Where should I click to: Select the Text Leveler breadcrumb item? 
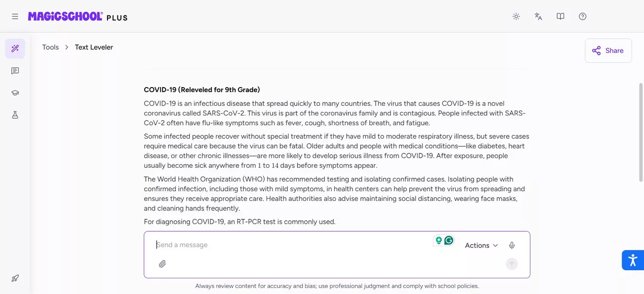(x=94, y=48)
